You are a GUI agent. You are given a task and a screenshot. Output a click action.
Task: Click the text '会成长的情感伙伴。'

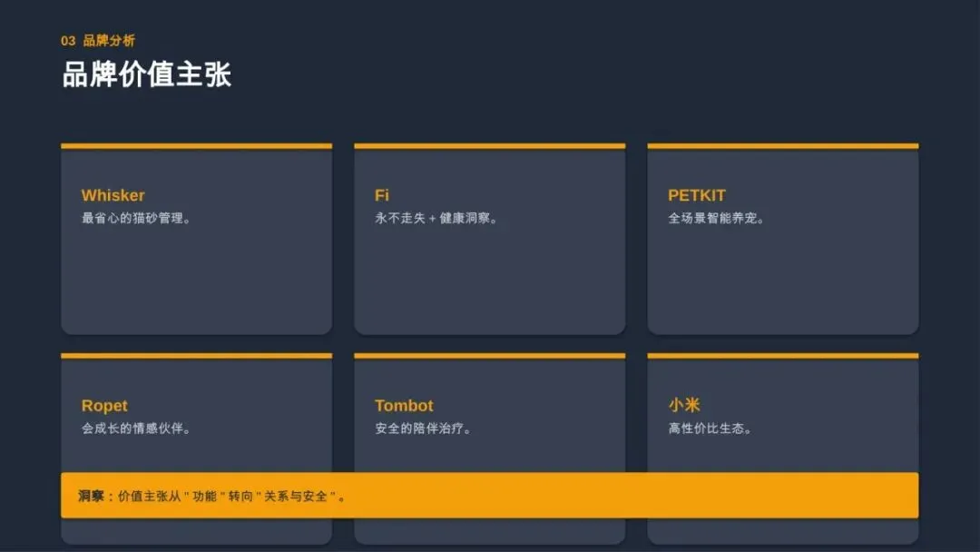(135, 429)
